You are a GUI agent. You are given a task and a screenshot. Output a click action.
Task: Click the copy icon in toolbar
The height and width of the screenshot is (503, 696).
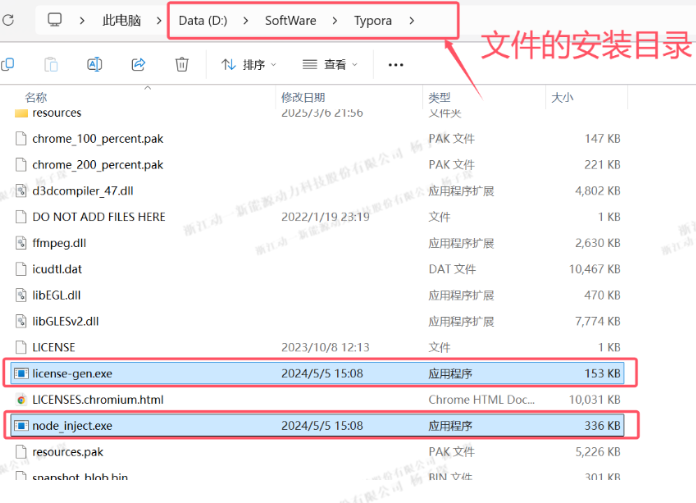8,65
